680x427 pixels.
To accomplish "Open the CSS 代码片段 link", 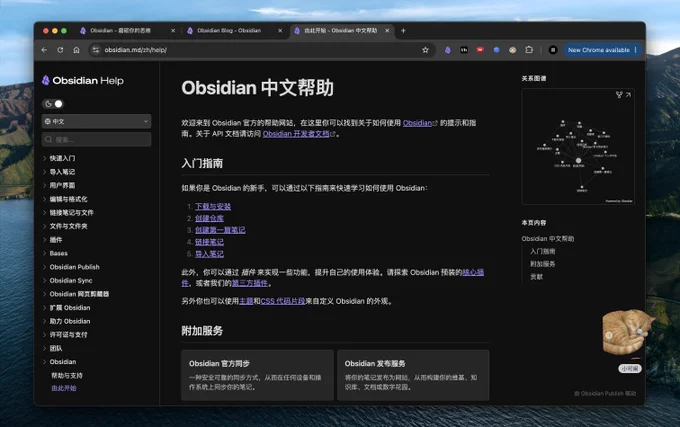I will pyautogui.click(x=283, y=301).
